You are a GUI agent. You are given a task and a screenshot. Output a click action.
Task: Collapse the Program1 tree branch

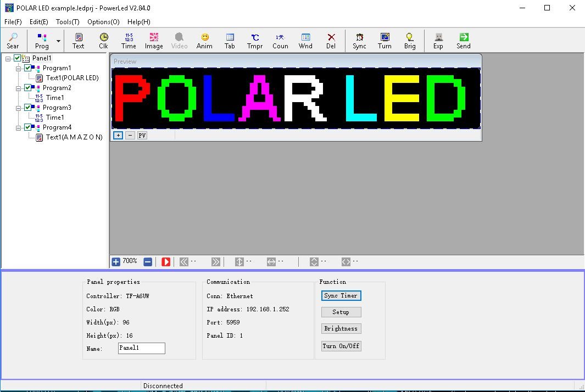[18, 68]
